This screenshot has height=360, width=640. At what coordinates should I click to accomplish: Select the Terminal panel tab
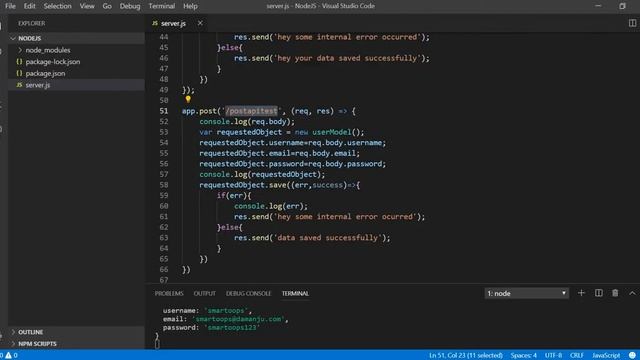(295, 293)
